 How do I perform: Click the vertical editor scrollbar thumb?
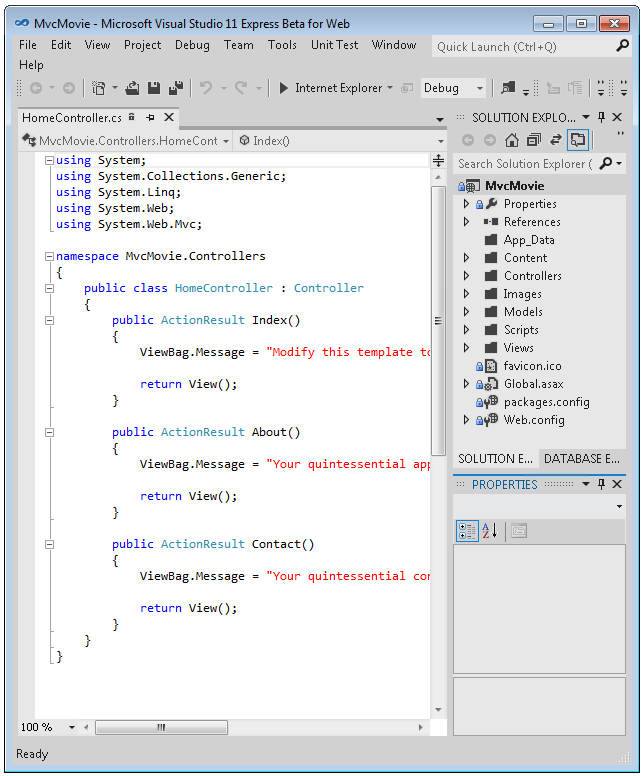tap(439, 321)
